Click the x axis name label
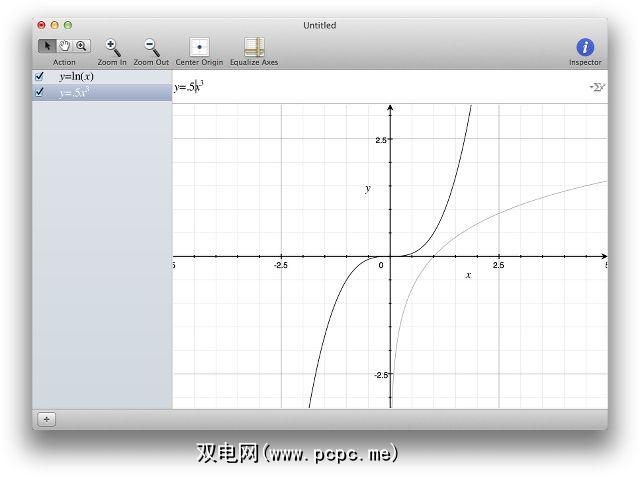This screenshot has height=477, width=640. [468, 275]
